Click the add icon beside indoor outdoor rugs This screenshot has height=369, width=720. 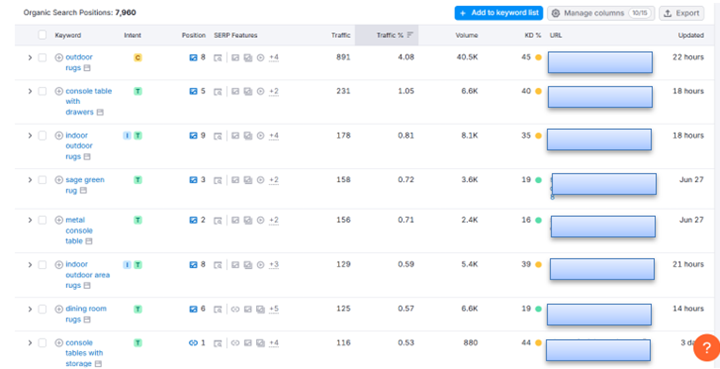point(59,135)
